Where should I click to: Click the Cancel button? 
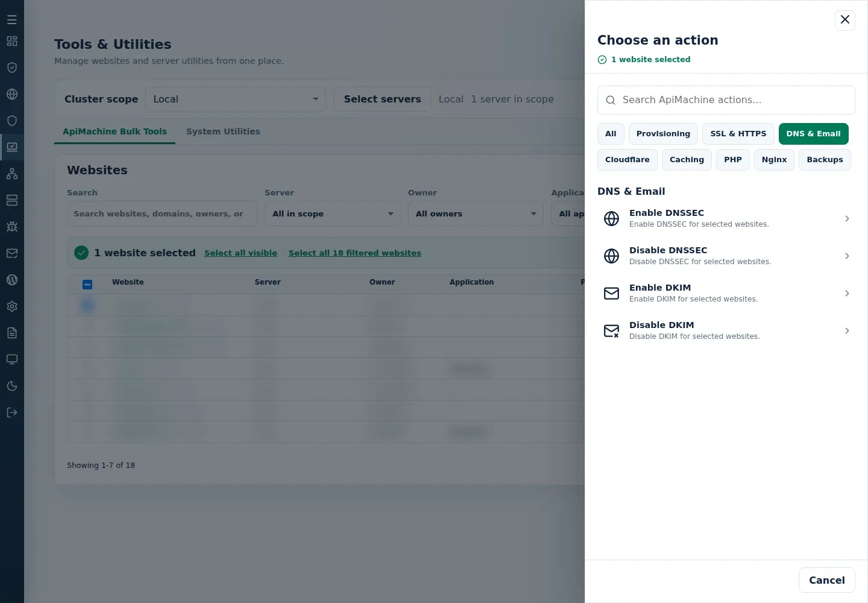tap(827, 580)
